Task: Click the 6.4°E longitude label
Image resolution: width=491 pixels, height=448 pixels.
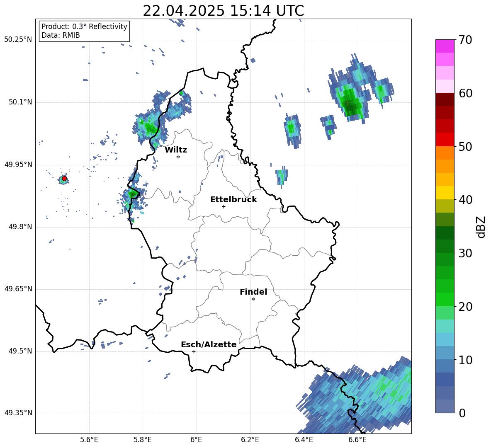Action: (x=304, y=440)
